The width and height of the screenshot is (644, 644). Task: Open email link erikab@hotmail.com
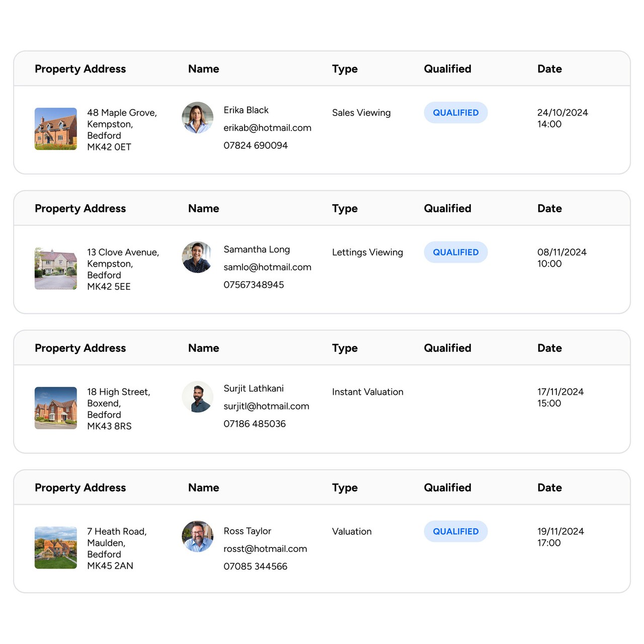click(x=267, y=128)
